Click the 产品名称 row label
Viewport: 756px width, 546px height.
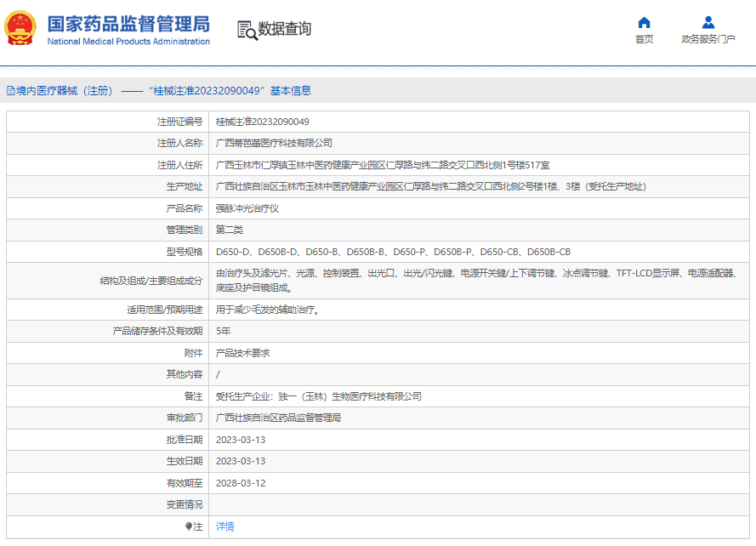click(185, 208)
